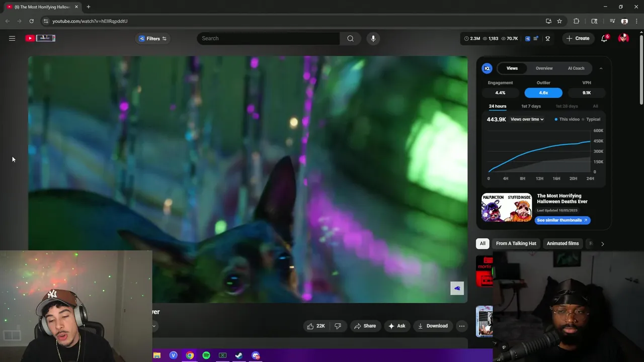Click the blue line on views chart
Image resolution: width=644 pixels, height=362 pixels.
click(x=539, y=150)
